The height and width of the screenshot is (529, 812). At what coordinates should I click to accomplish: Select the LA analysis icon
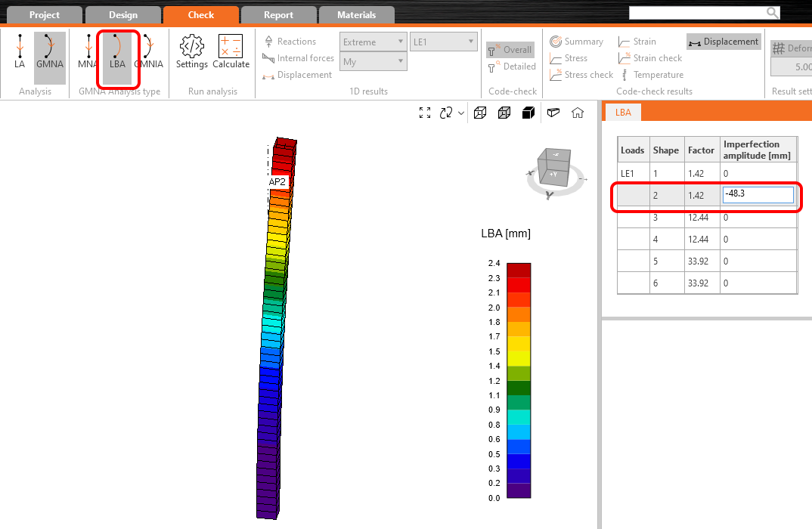coord(20,52)
